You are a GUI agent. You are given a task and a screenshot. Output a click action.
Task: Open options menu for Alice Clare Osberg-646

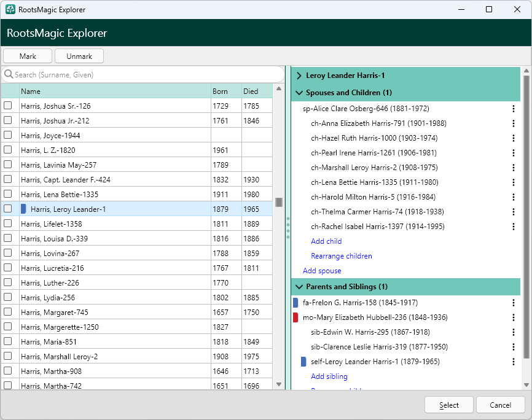514,109
